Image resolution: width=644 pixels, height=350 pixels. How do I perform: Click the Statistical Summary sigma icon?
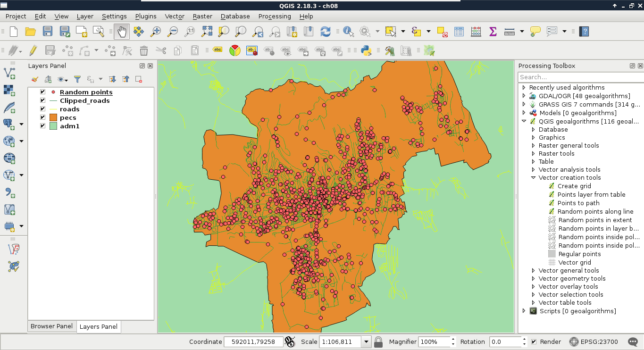coord(493,32)
